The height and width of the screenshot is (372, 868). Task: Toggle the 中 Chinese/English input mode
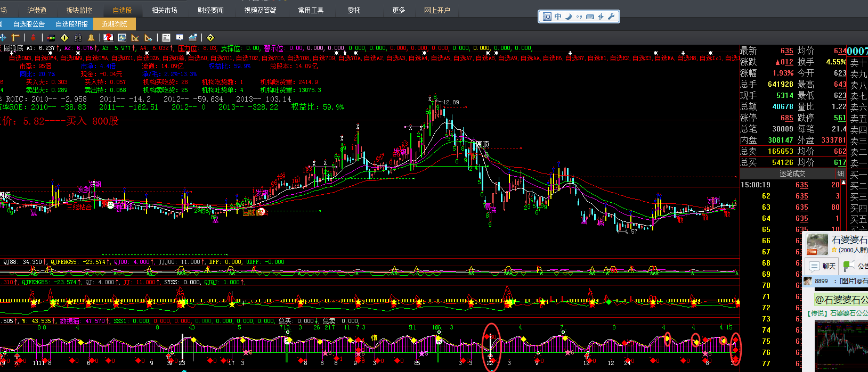coord(558,16)
